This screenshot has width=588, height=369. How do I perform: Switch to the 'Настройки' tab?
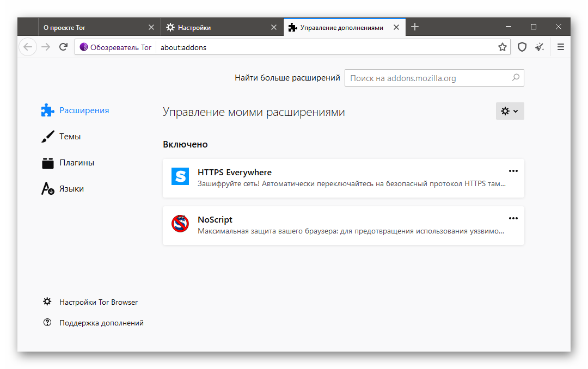(222, 27)
